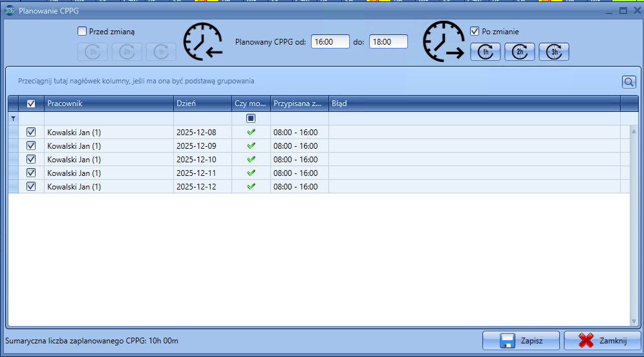Uncheck the Po zmianie checkbox
The width and height of the screenshot is (644, 357).
(x=475, y=31)
